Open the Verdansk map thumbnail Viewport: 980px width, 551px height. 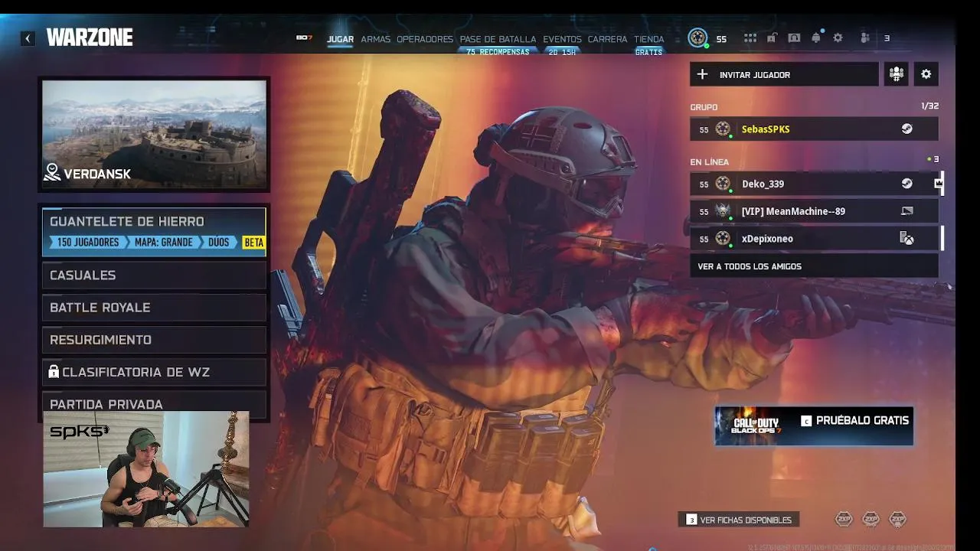pos(154,134)
